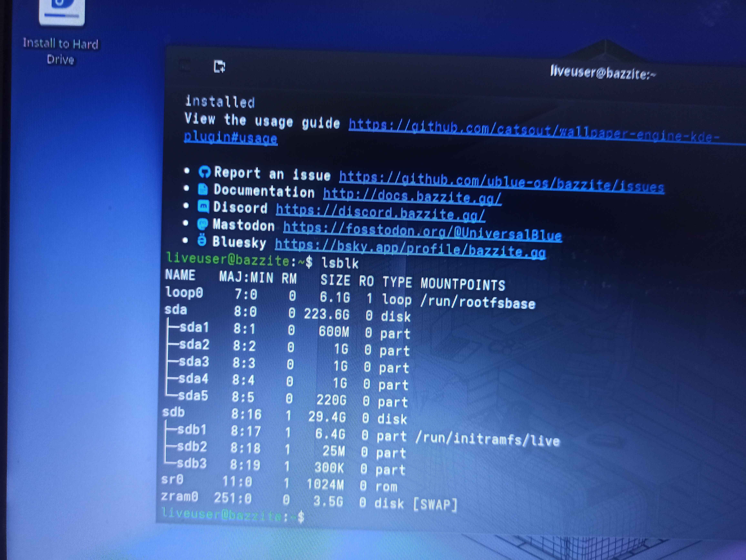The image size is (746, 560).
Task: Click the 'lsblk' command text
Action: [340, 263]
